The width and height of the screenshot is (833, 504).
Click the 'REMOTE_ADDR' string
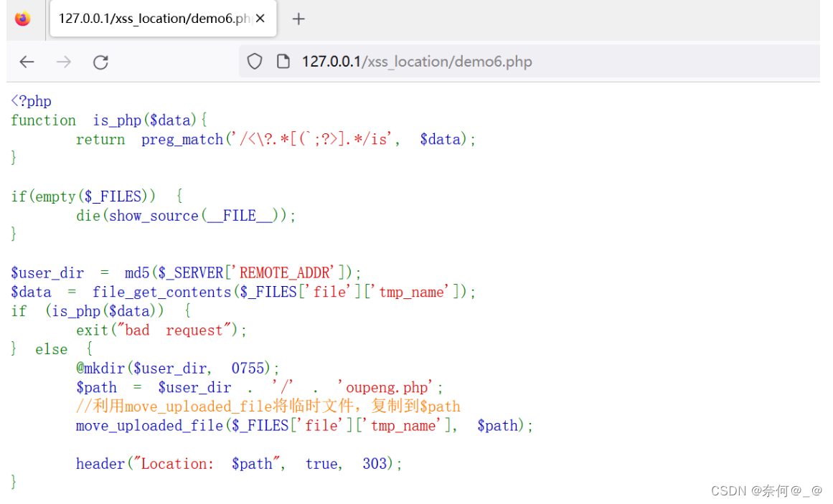coord(287,273)
